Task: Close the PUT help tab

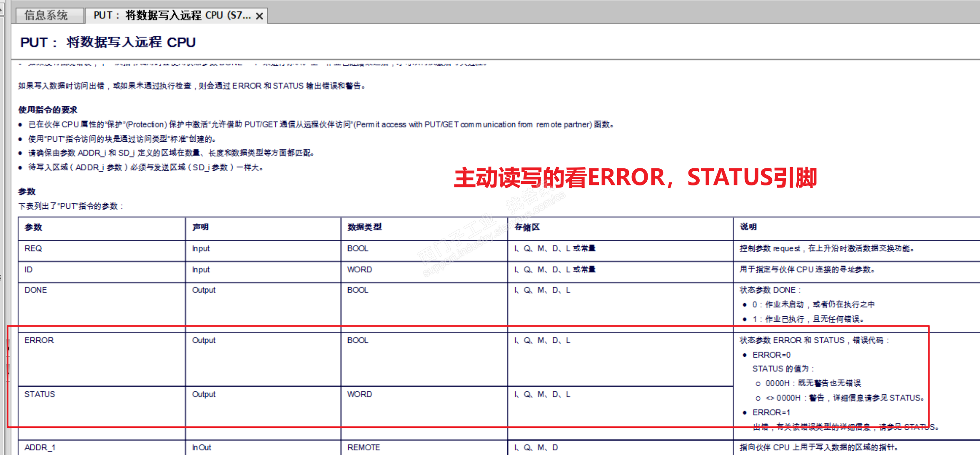Action: pyautogui.click(x=259, y=16)
